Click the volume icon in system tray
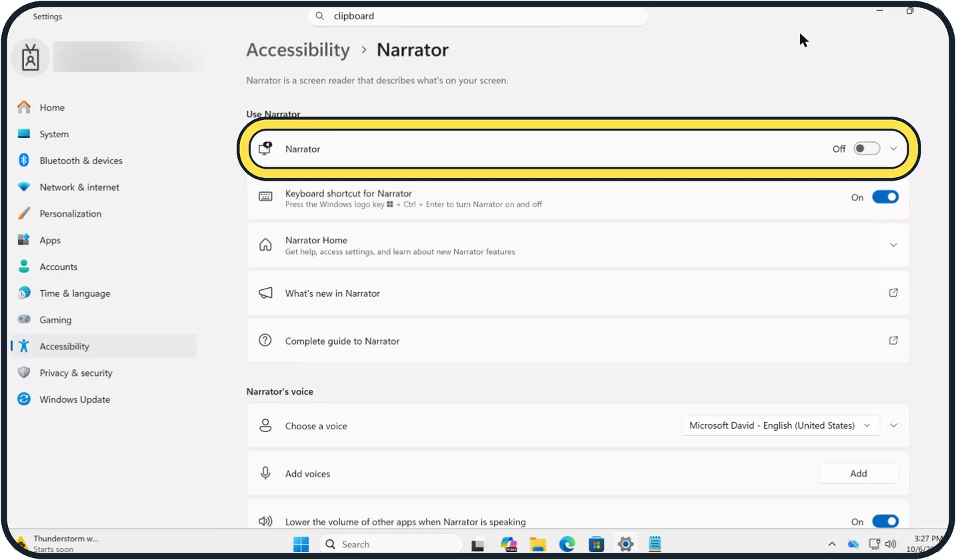Viewport: 956px width, 560px height. point(891,544)
